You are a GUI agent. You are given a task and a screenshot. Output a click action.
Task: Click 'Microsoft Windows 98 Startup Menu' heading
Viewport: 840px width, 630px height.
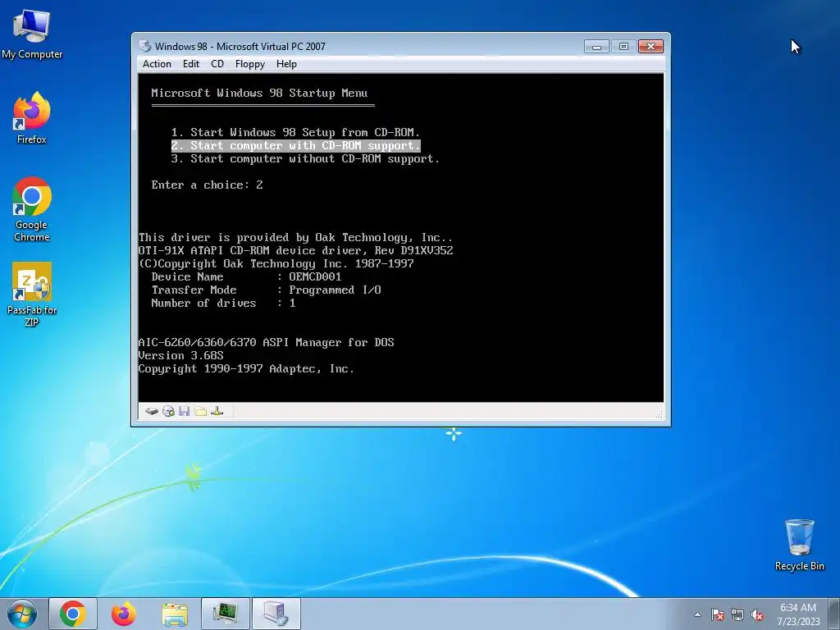(259, 93)
